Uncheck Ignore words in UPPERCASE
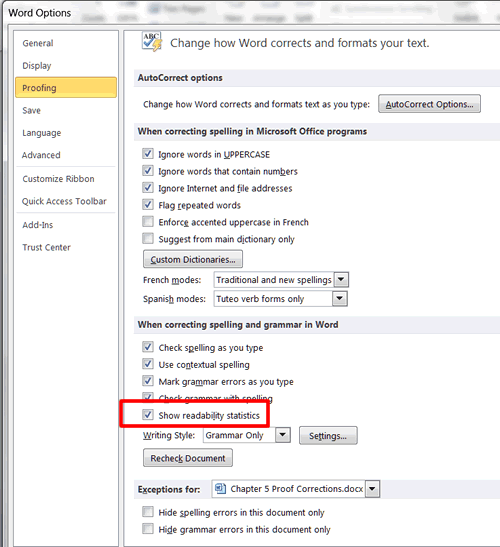 (148, 154)
